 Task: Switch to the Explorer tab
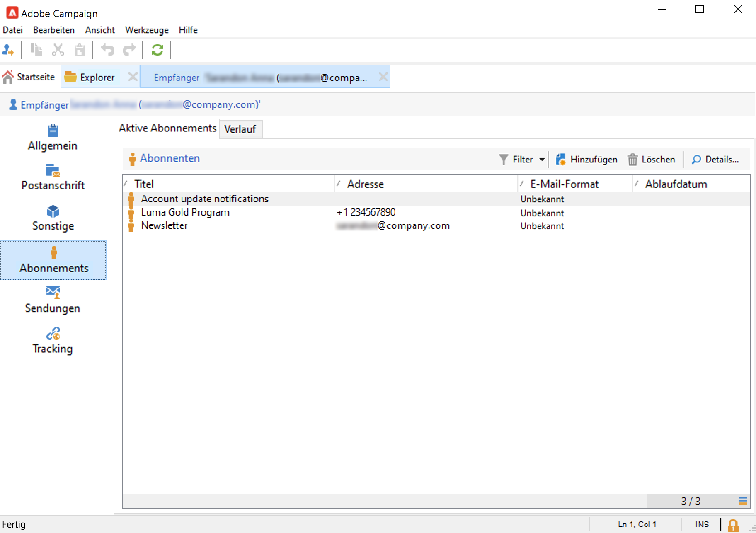(97, 77)
